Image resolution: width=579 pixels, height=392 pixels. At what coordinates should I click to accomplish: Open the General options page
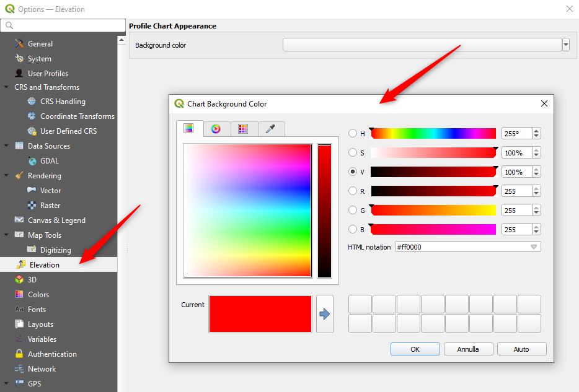pyautogui.click(x=40, y=44)
